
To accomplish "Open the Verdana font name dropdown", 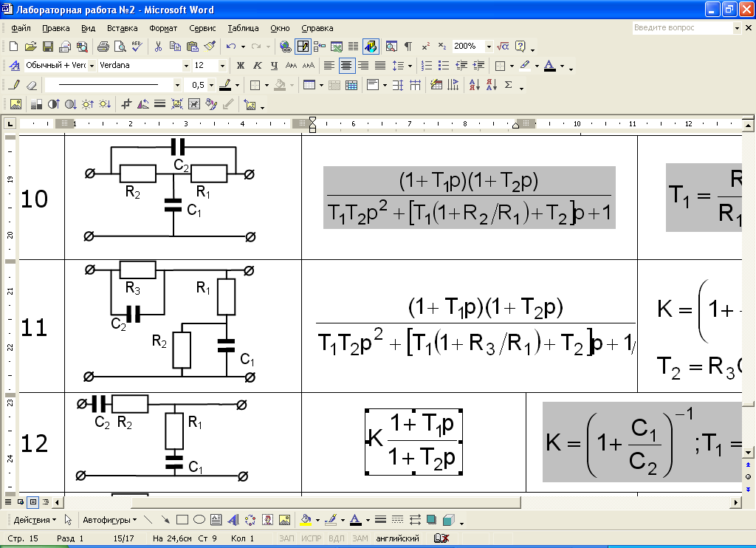I will tap(186, 66).
